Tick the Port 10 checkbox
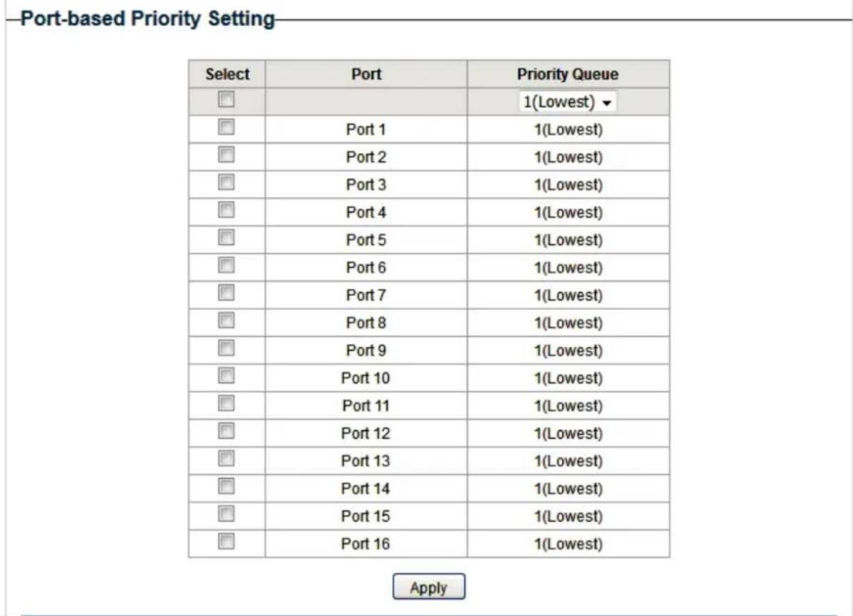This screenshot has width=853, height=616. click(227, 375)
